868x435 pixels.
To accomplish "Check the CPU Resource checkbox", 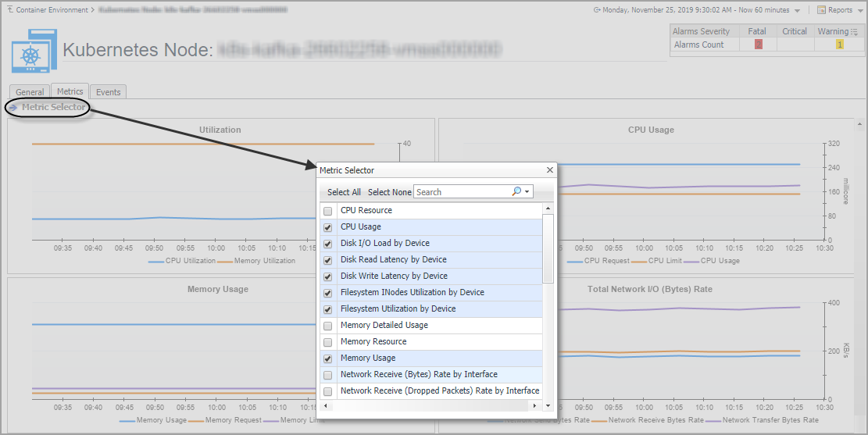I will 327,211.
